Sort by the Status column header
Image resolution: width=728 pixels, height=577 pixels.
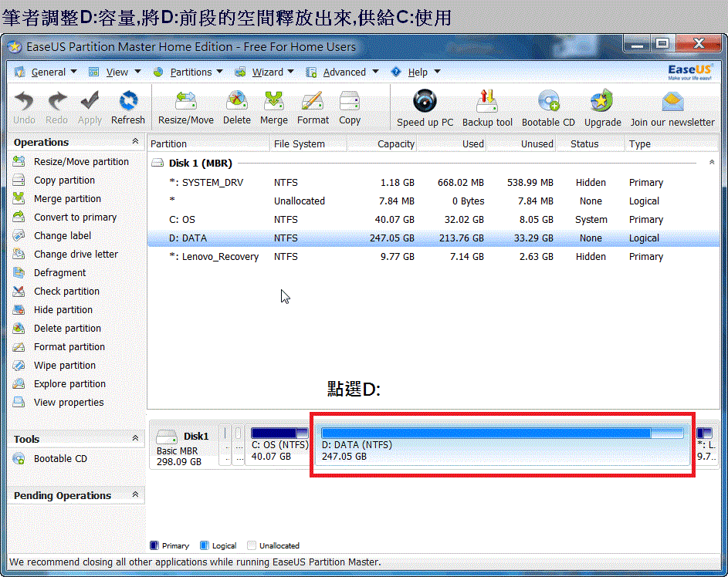click(590, 143)
